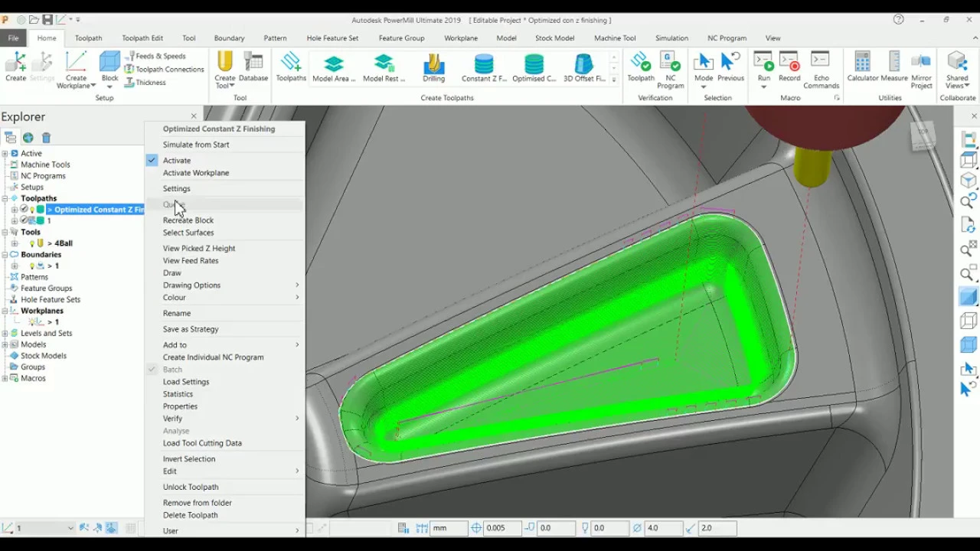The image size is (980, 551).
Task: Expand the Models tree node
Action: coord(5,345)
